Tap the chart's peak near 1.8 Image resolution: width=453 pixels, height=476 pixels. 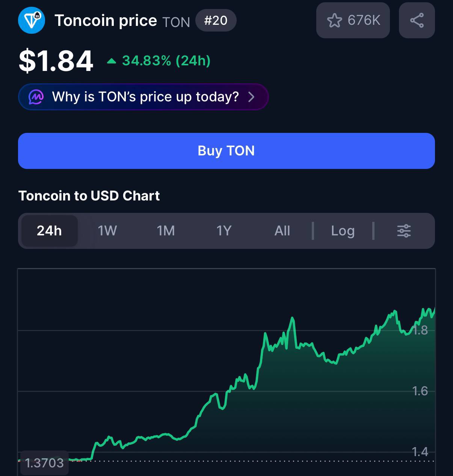293,318
